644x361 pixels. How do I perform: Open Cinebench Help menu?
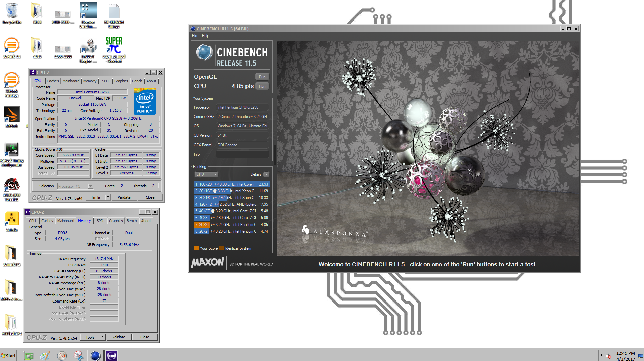click(205, 36)
